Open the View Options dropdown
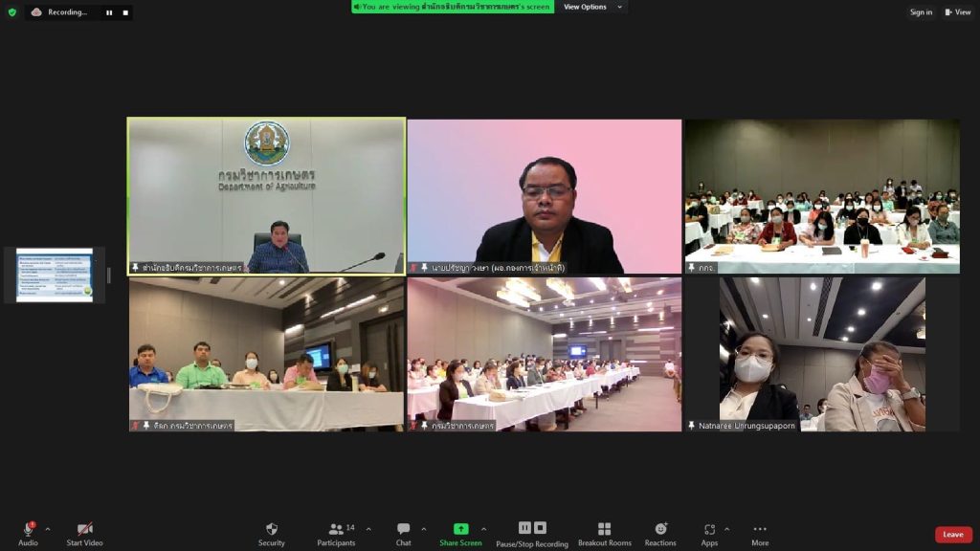The width and height of the screenshot is (980, 551). tap(591, 7)
